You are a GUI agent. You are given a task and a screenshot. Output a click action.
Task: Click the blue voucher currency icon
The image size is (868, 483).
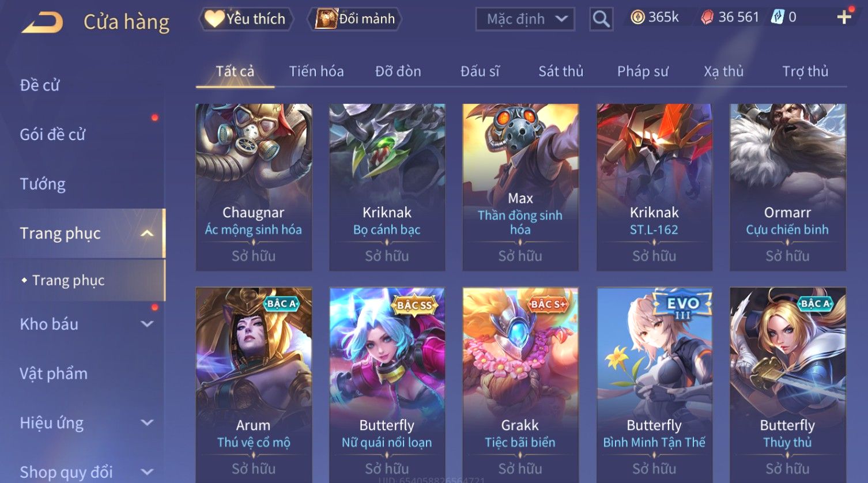pos(778,17)
